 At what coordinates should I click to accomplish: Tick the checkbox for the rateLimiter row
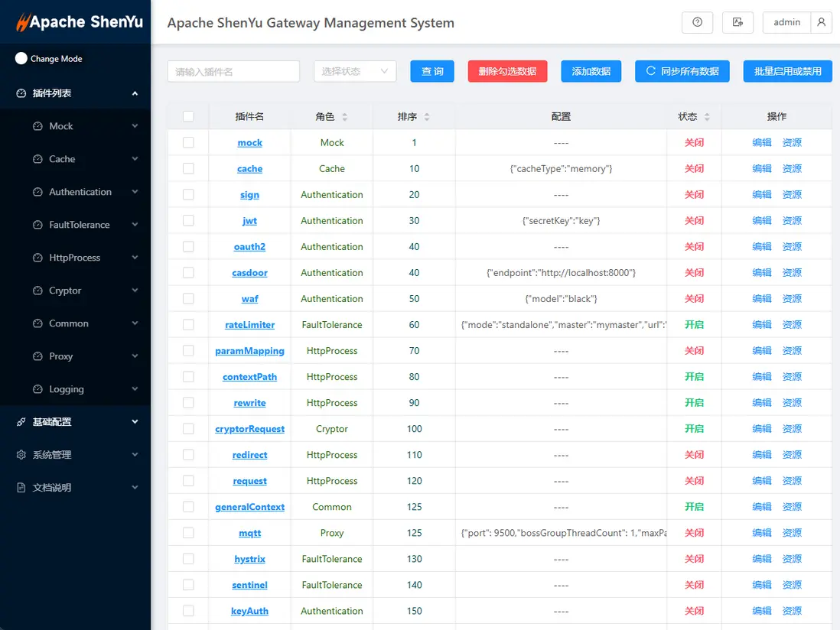[x=188, y=325]
